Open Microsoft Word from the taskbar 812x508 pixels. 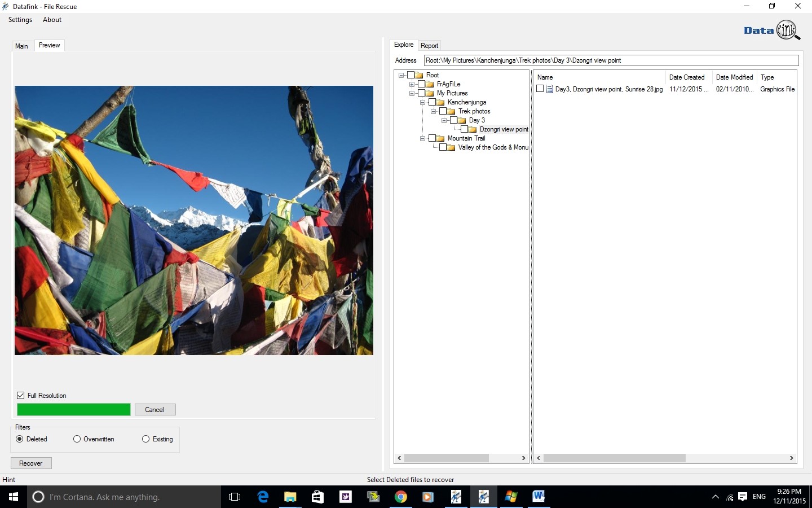click(x=539, y=497)
